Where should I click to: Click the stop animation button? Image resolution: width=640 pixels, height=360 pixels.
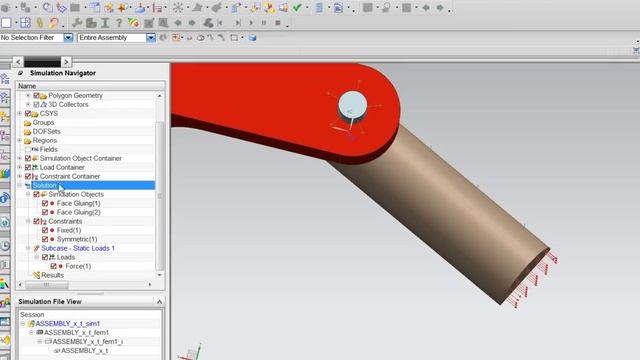(x=278, y=23)
